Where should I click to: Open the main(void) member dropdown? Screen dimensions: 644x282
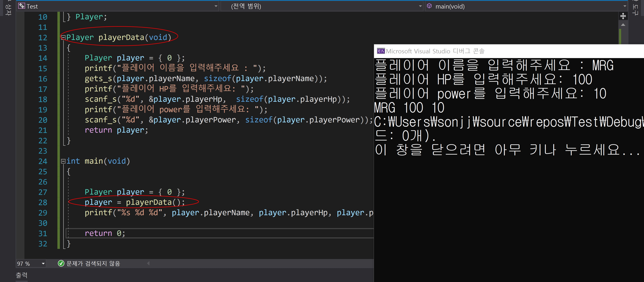coord(526,6)
